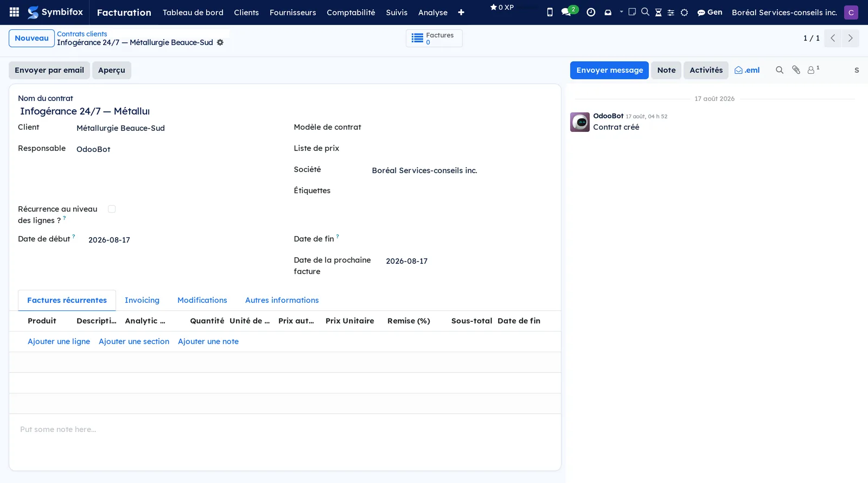Viewport: 868px width, 483px height.
Task: Switch to Autres informations tab
Action: coord(282,300)
